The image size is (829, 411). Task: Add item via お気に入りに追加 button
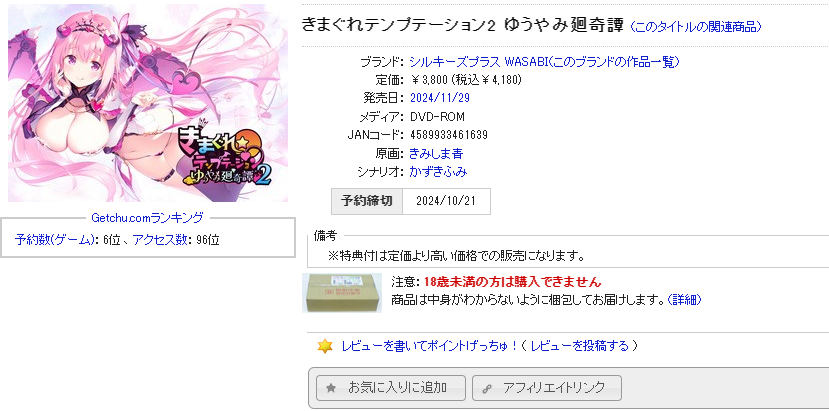click(391, 388)
